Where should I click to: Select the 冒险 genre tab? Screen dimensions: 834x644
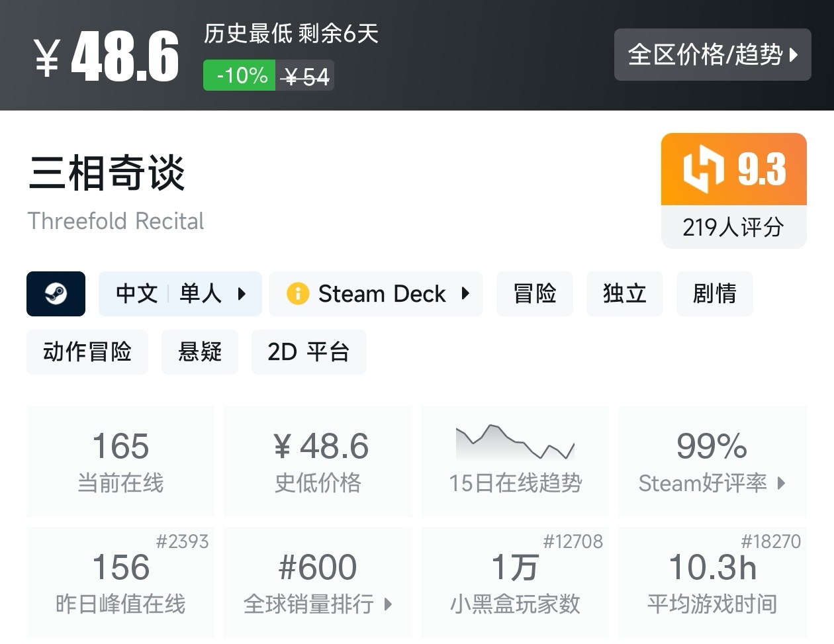pyautogui.click(x=534, y=294)
